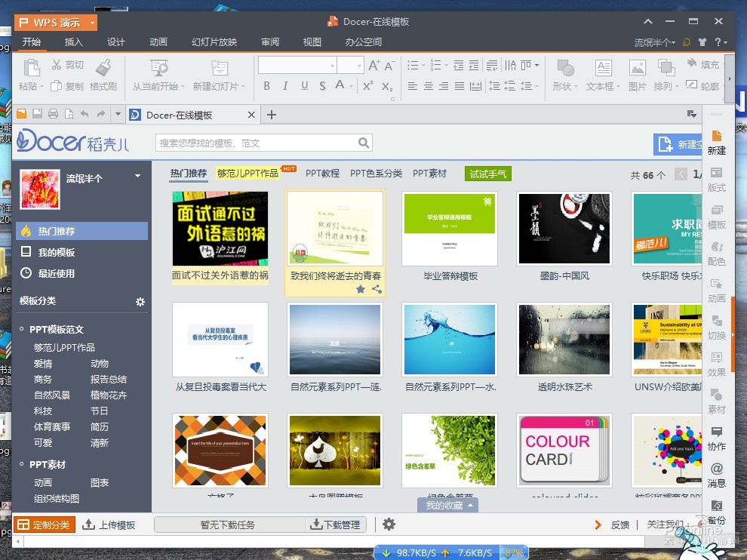Screen dimensions: 747x560
Task: Expand the 流氓半个 user profile dropdown arrow
Action: (x=137, y=177)
